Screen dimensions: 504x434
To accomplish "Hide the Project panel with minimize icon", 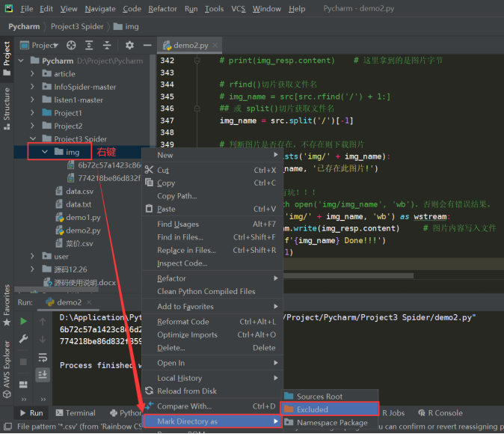I will pyautogui.click(x=146, y=46).
